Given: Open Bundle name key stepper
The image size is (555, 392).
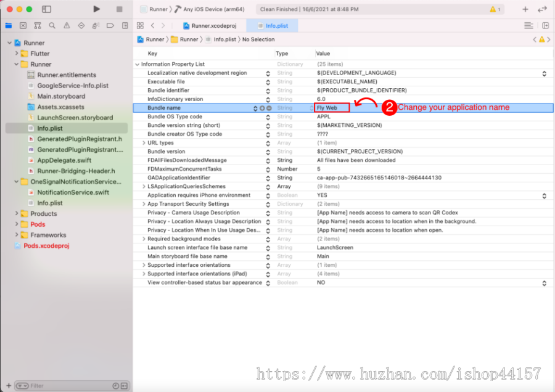Looking at the screenshot, I should click(255, 108).
